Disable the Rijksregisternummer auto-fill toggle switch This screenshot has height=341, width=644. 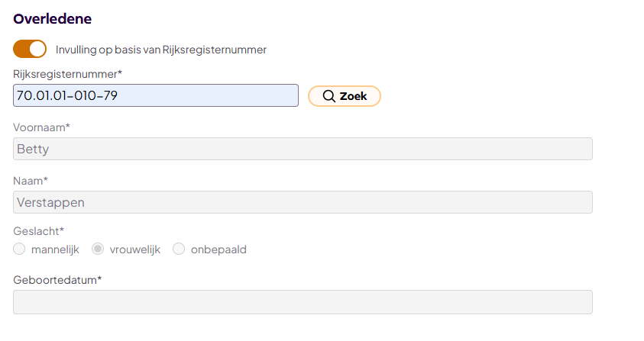click(x=30, y=50)
